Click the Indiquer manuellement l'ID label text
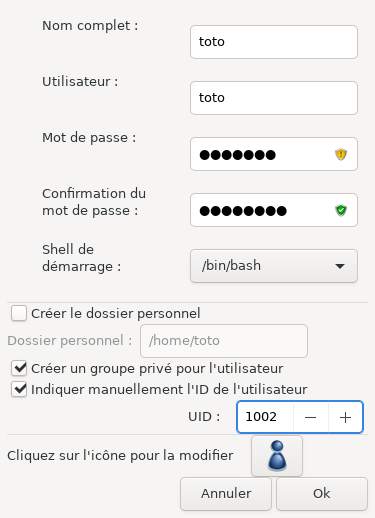The image size is (375, 518). pos(169,389)
